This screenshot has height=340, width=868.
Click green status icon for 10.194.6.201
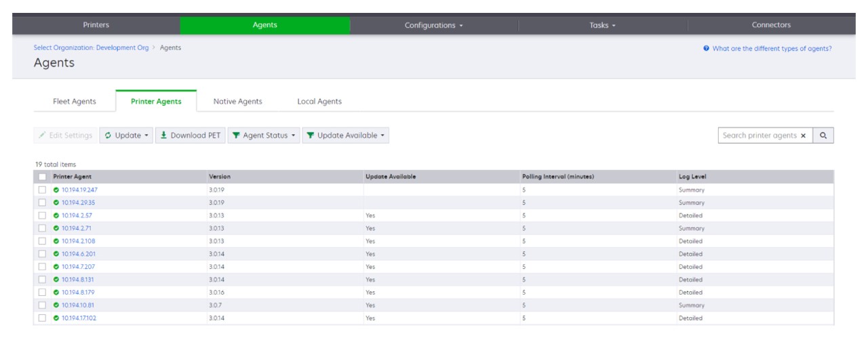56,254
